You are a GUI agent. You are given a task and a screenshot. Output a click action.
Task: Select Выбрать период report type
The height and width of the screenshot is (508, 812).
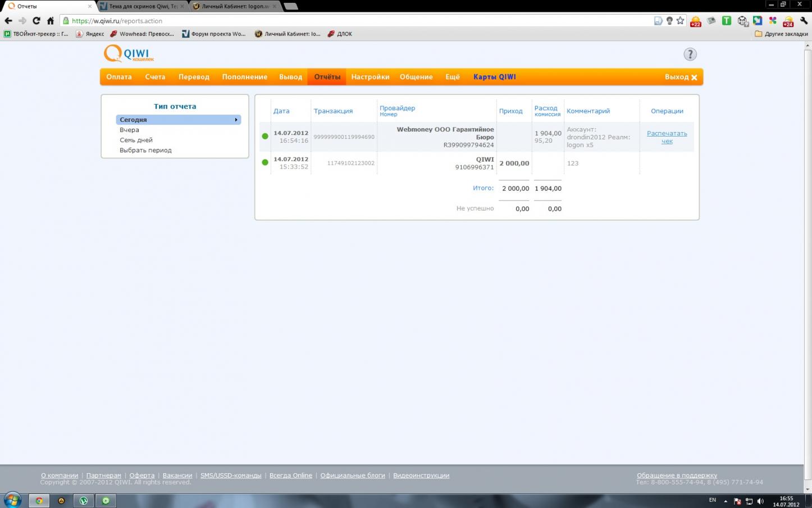tap(145, 150)
